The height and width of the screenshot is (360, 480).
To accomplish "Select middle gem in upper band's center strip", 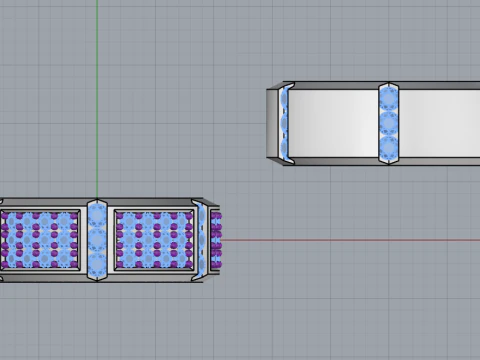I will coord(388,123).
